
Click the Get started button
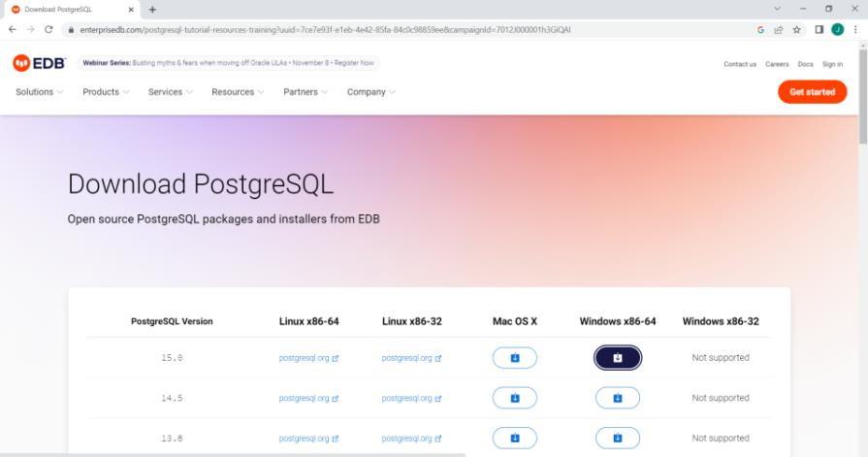[x=812, y=92]
